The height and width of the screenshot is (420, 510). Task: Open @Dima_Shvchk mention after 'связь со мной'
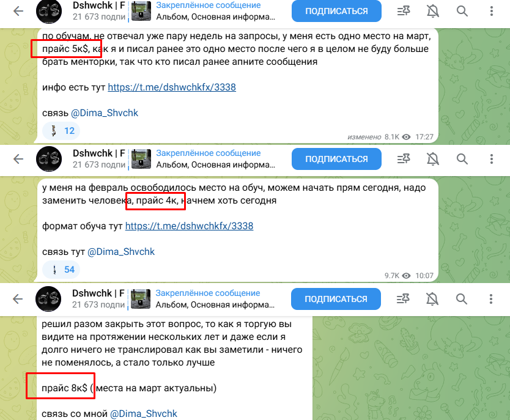(144, 413)
